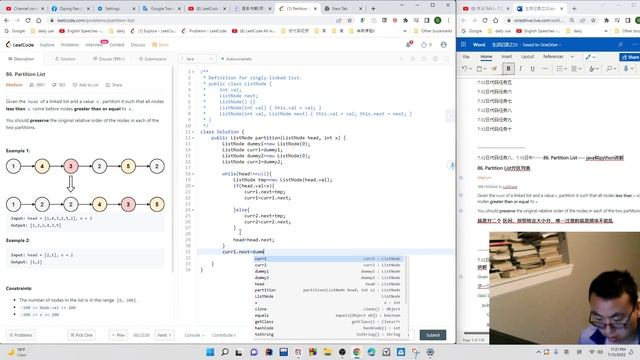Like the Partition List problem

point(37,85)
